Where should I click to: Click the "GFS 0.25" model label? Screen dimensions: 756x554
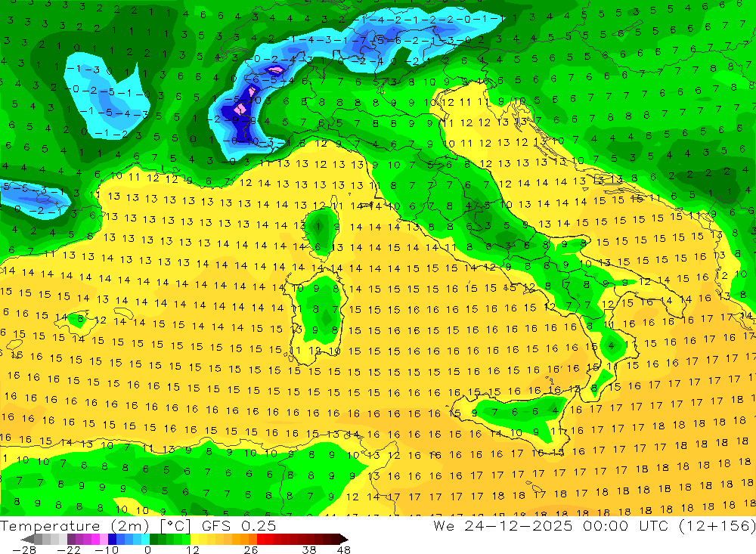239,525
